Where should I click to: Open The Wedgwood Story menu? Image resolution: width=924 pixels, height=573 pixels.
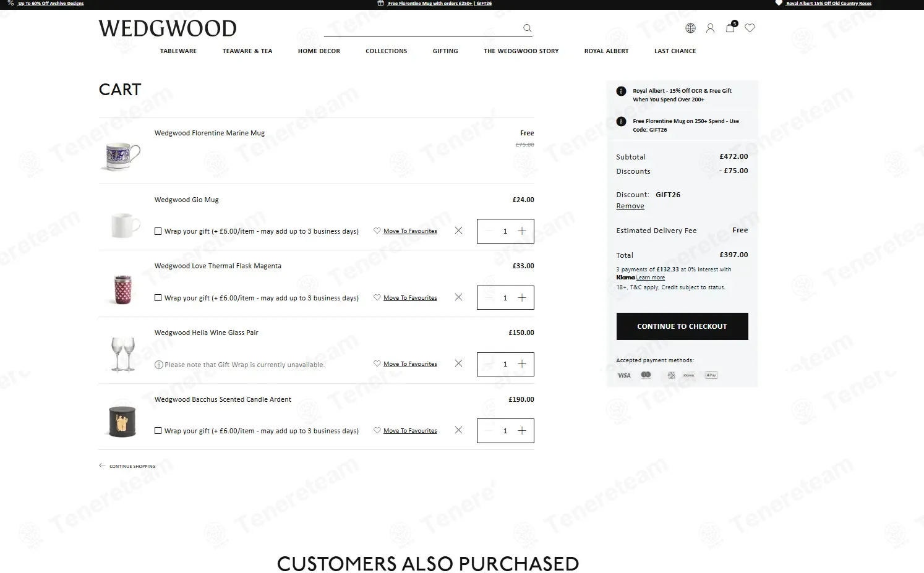point(521,51)
